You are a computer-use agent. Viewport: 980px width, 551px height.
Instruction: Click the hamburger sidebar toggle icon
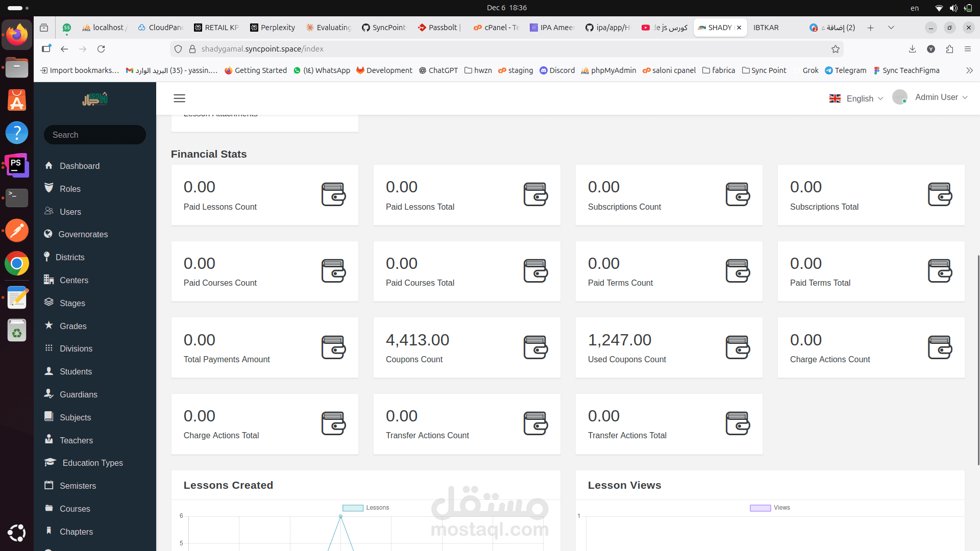pos(179,98)
